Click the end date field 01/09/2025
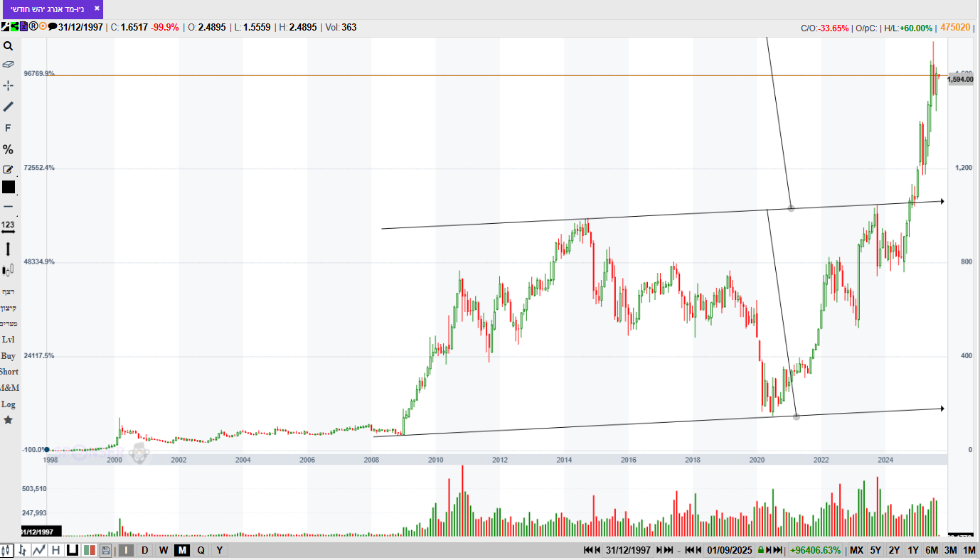The width and height of the screenshot is (980, 560). pyautogui.click(x=730, y=550)
